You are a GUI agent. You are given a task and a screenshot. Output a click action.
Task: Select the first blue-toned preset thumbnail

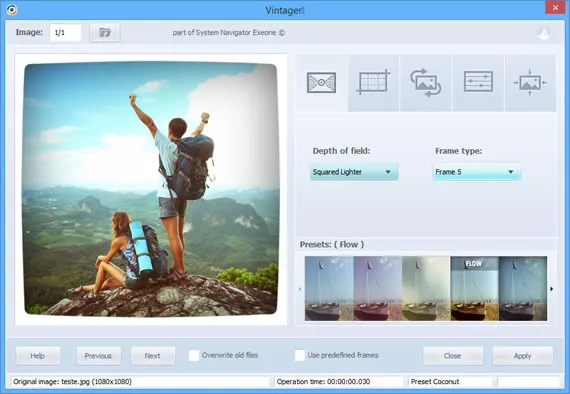329,289
